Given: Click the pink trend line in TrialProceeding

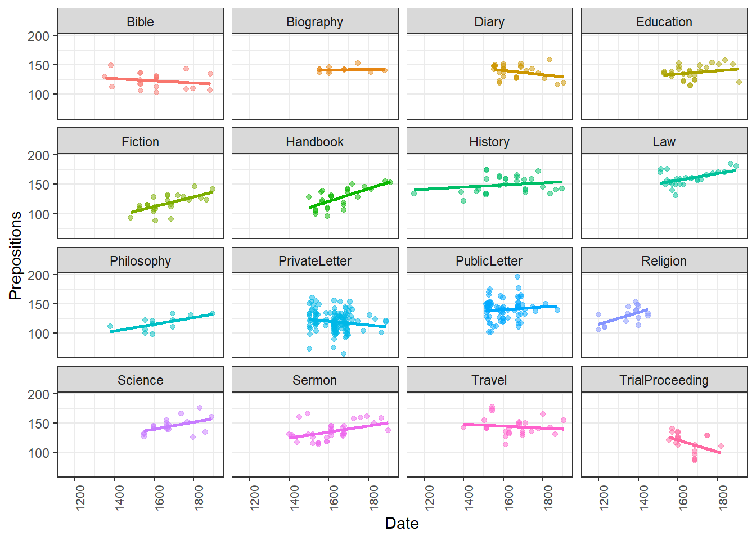Looking at the screenshot, I should pos(695,445).
